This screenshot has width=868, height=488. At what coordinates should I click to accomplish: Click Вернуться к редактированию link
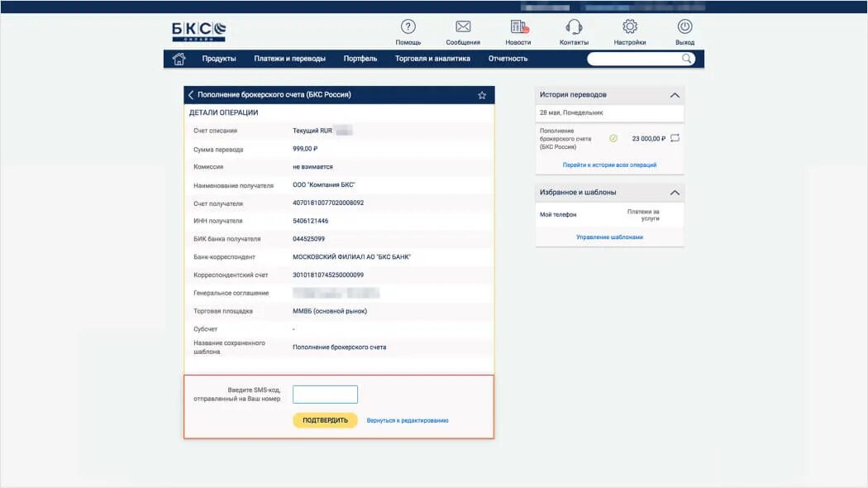tap(408, 420)
